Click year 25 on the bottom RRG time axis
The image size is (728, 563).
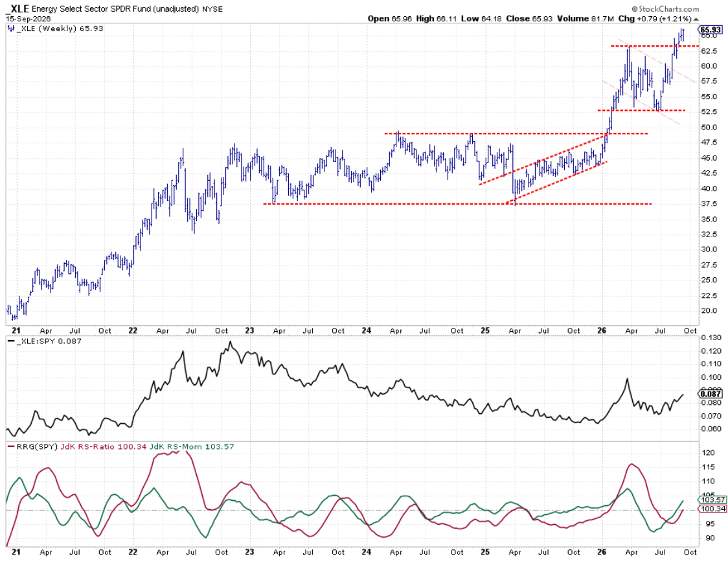point(484,553)
